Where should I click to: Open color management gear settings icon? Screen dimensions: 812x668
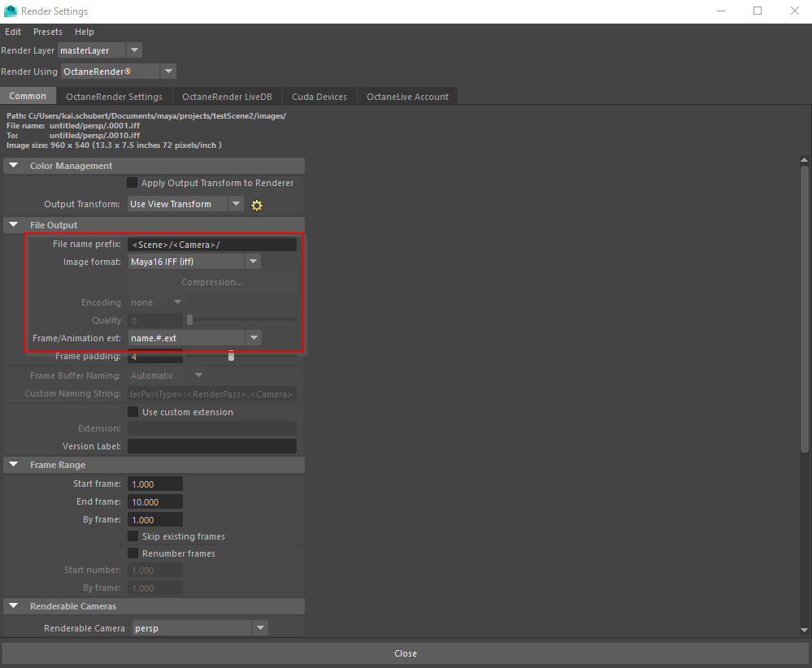(x=256, y=205)
